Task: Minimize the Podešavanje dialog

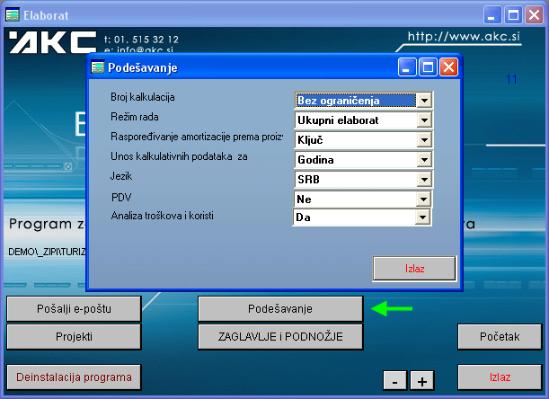Action: pos(407,66)
